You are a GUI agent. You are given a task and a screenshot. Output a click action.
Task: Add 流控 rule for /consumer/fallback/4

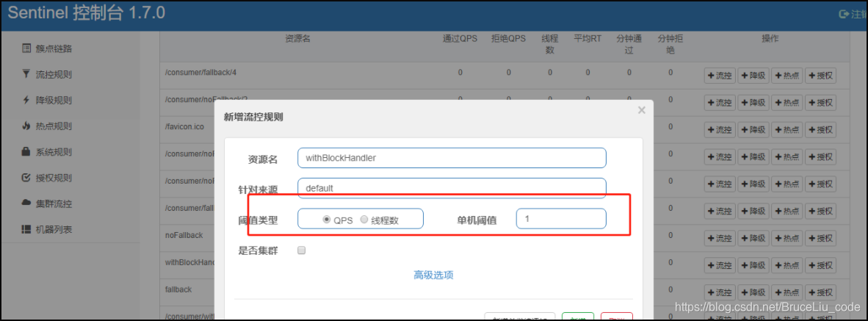720,76
